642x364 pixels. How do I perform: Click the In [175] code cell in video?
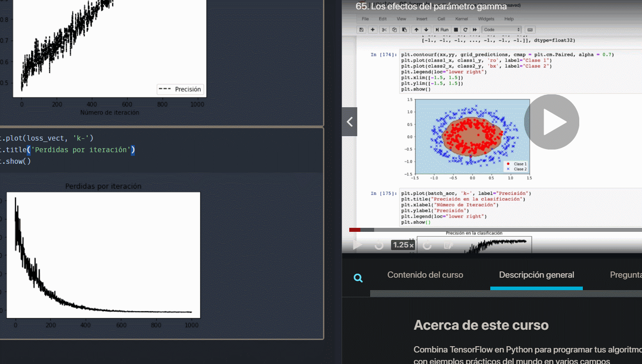tap(521, 208)
